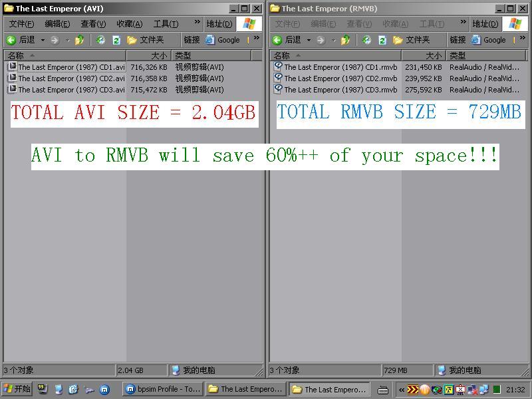Open back history dropdown in RMVB window
Screen dimensions: 532x399
click(309, 41)
